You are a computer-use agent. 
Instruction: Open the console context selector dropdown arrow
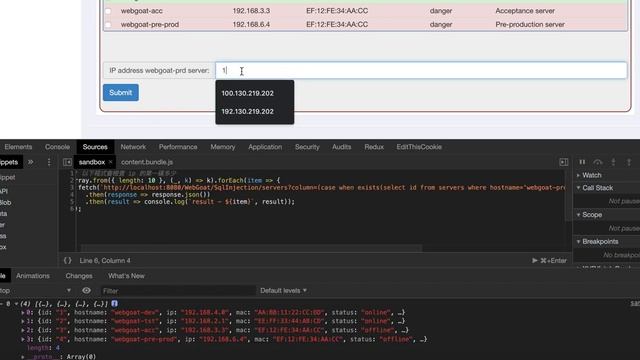69,290
